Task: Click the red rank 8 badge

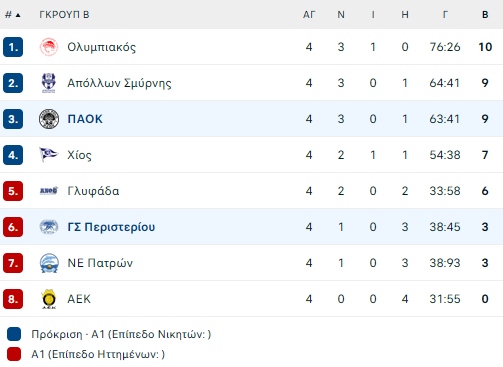Action: [13, 299]
